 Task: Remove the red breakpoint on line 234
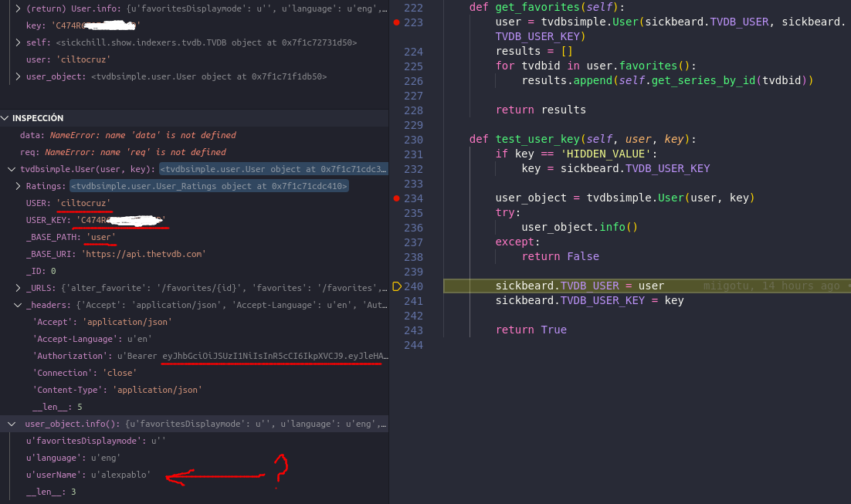[396, 198]
